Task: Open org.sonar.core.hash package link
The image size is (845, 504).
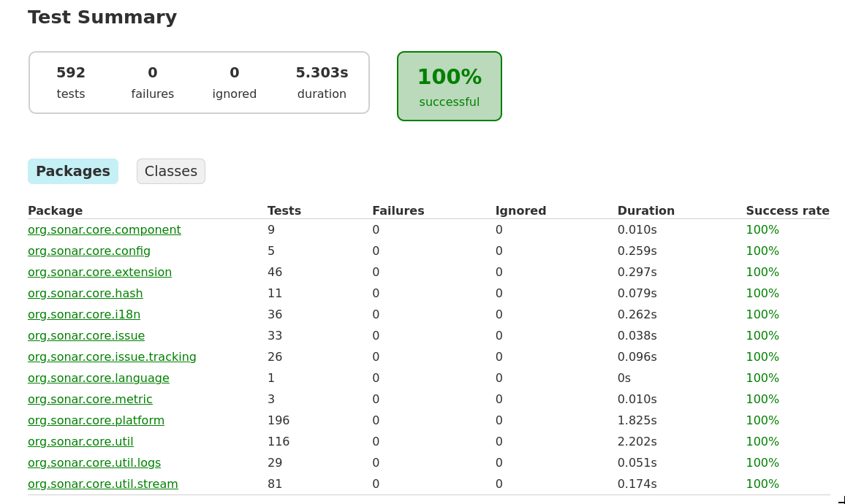Action: [85, 293]
